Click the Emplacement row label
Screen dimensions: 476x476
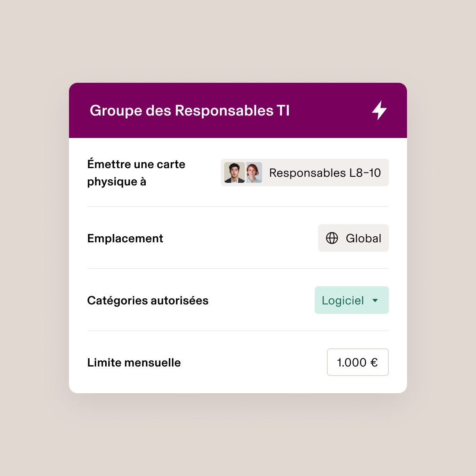click(x=125, y=238)
